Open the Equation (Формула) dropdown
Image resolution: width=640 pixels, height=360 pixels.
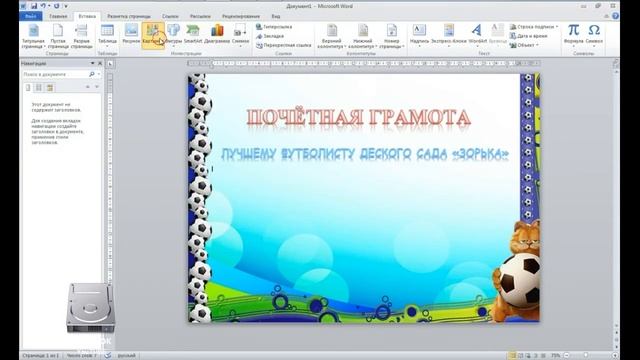tap(573, 36)
